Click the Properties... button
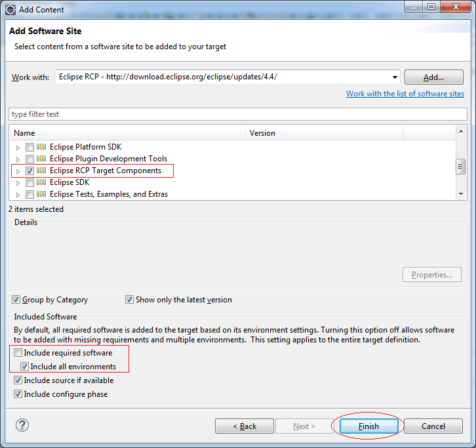476x448 pixels. tap(432, 275)
